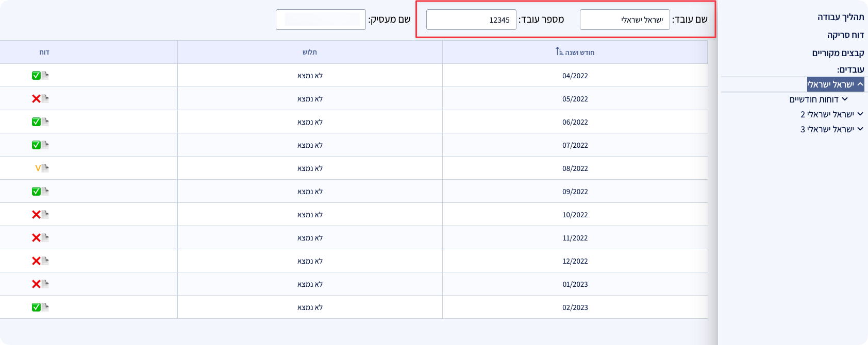Click the green checkmark for 06/2022
The image size is (868, 345).
pos(36,122)
